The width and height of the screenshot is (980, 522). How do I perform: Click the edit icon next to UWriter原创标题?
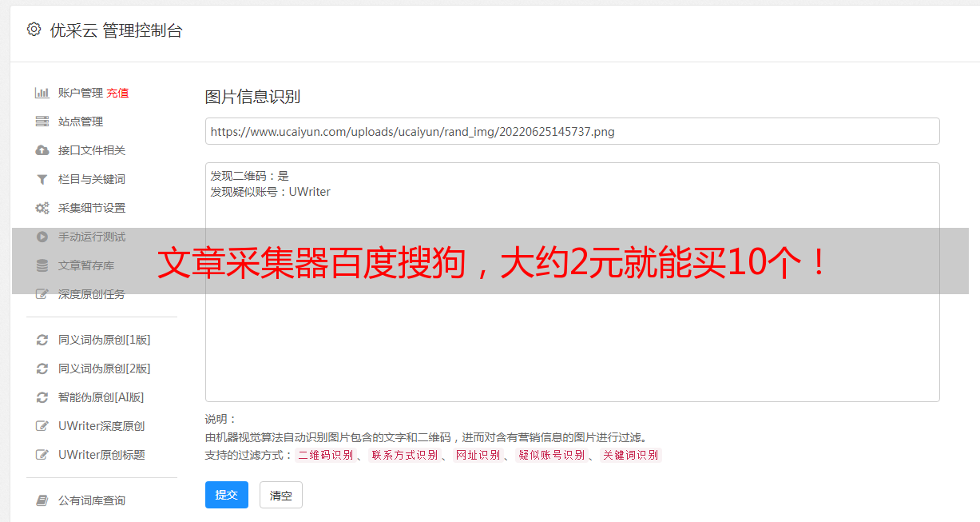[x=42, y=455]
